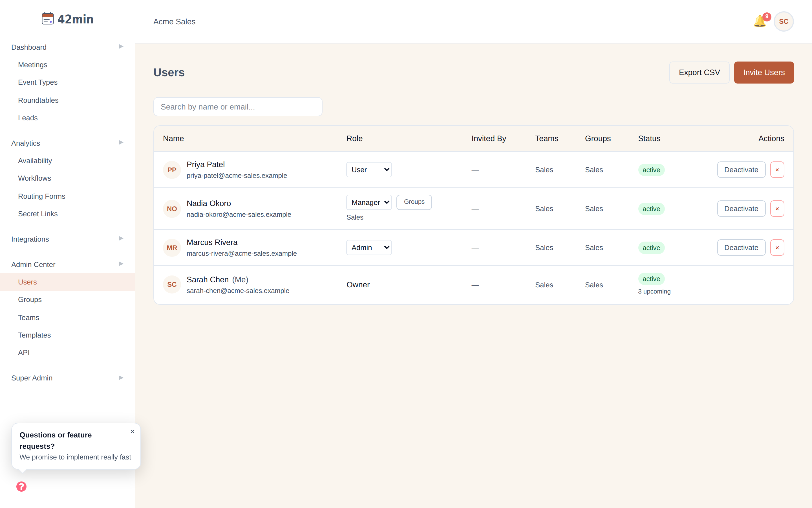Expand the Integrations section arrow
812x508 pixels.
coord(121,238)
